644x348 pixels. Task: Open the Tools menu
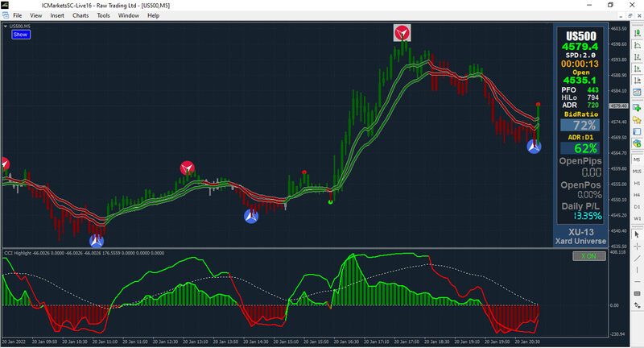(x=103, y=15)
